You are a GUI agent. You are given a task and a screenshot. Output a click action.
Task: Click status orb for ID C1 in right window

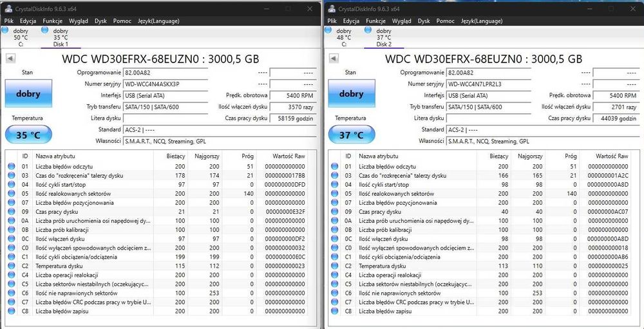335,257
